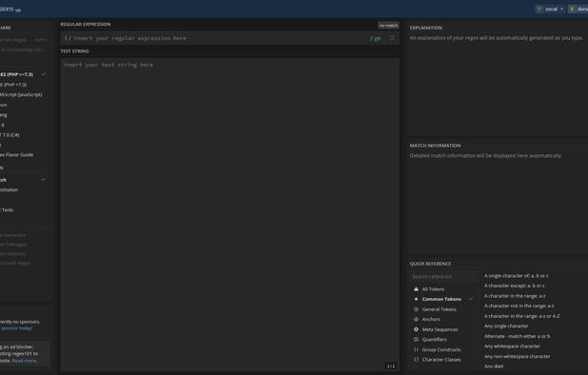The height and width of the screenshot is (375, 588).
Task: Choose the .NET 7.0 (C#) flavor
Action: (x=23, y=135)
